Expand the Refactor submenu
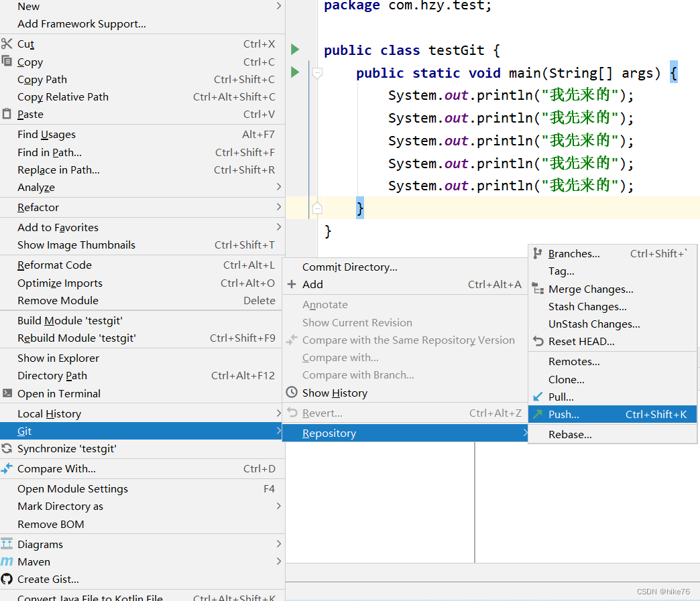 278,206
